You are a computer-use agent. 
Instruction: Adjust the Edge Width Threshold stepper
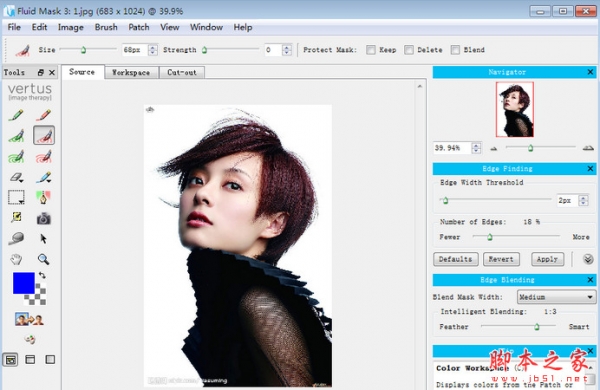[x=583, y=200]
